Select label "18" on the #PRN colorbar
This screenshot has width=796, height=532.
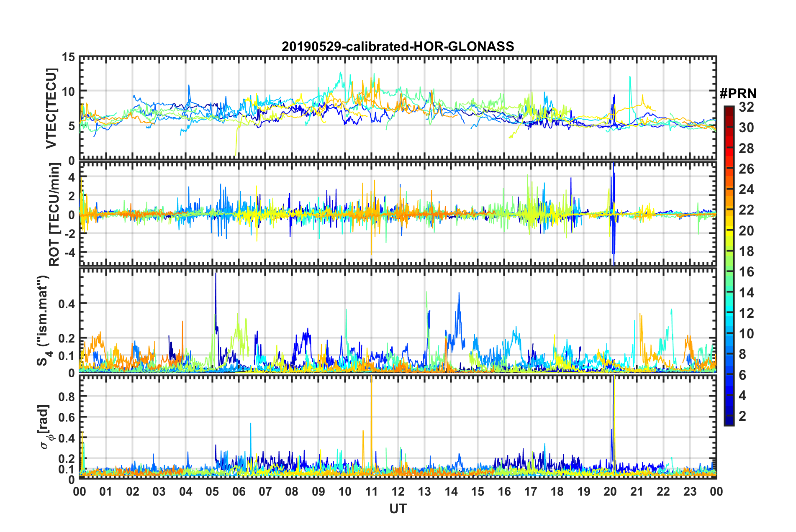[x=746, y=251]
